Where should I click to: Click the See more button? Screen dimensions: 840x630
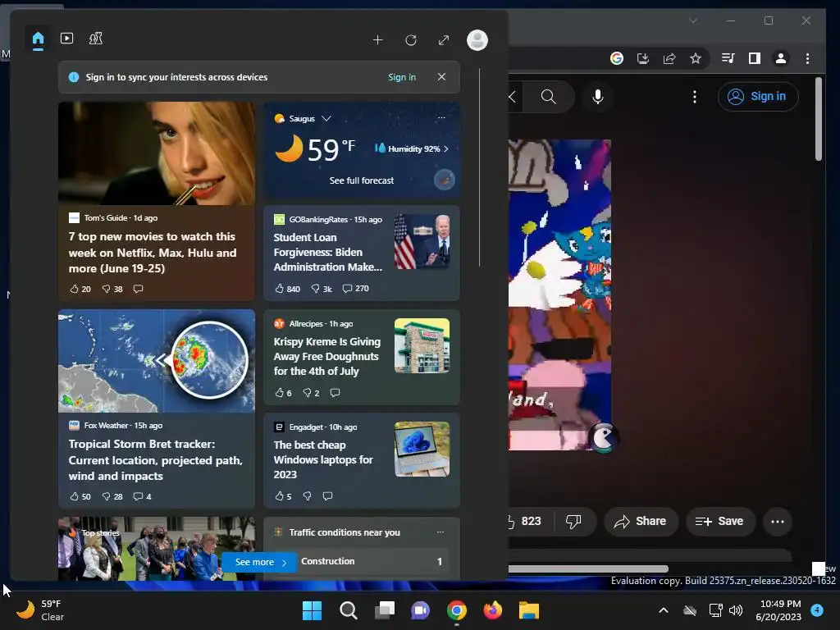[258, 562]
